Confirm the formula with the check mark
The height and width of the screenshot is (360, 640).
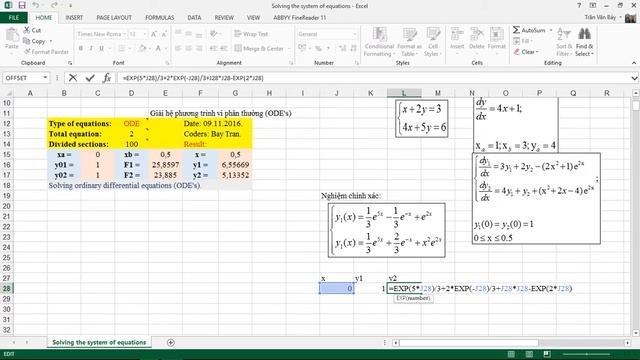click(x=90, y=78)
